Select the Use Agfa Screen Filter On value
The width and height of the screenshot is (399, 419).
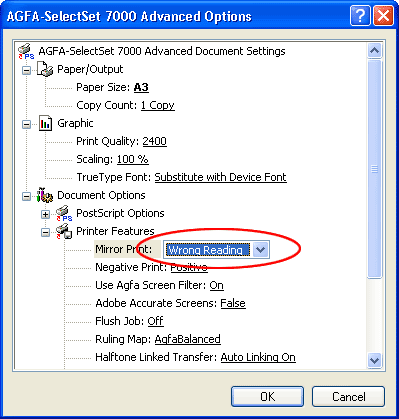[216, 285]
